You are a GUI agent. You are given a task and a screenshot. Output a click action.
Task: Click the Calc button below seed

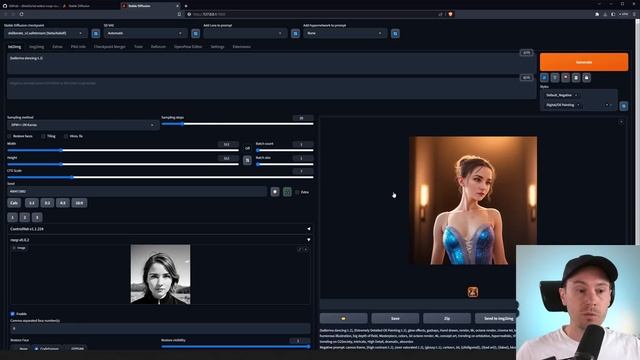(14, 203)
